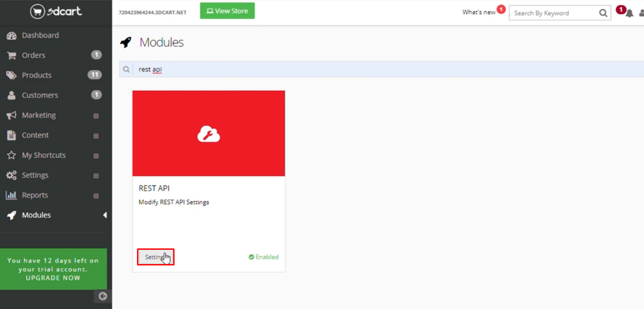Click inside the Search By Keyword field
644x309 pixels.
[x=554, y=13]
